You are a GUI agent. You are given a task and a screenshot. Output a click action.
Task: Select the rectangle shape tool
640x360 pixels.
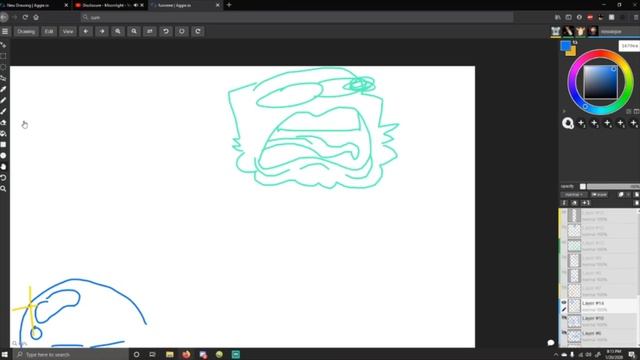3,144
